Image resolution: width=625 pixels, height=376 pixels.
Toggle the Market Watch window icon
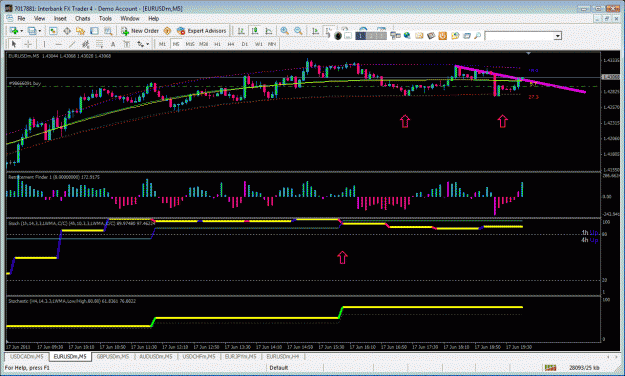(x=53, y=31)
